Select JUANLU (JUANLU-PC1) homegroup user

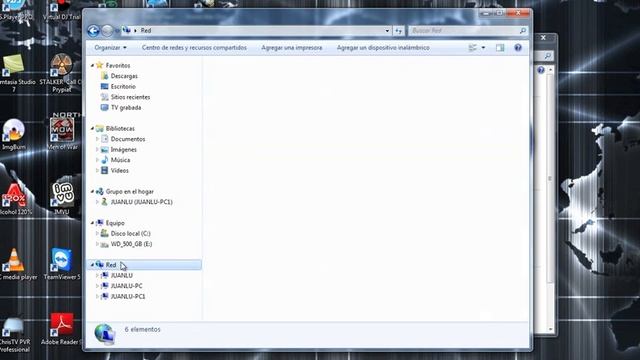coord(141,202)
